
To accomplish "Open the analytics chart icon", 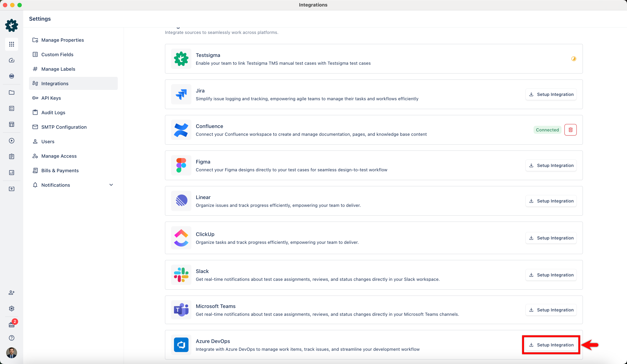I will [x=11, y=173].
